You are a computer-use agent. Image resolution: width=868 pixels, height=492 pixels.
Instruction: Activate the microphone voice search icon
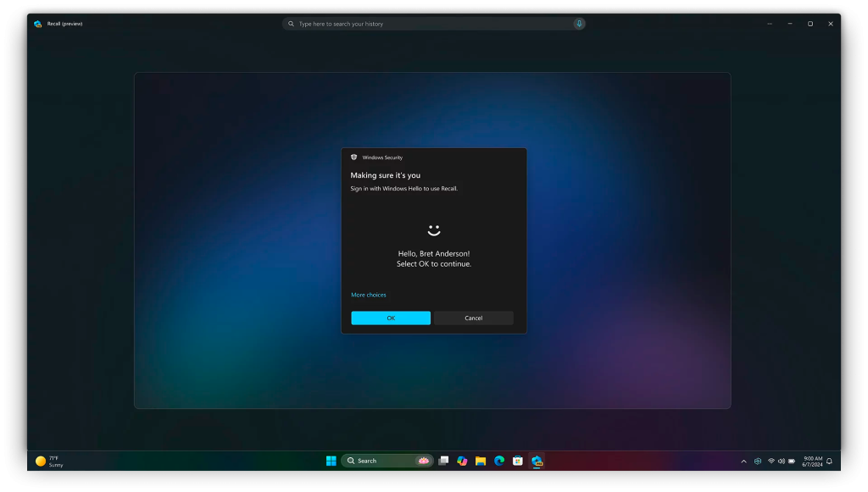[579, 24]
